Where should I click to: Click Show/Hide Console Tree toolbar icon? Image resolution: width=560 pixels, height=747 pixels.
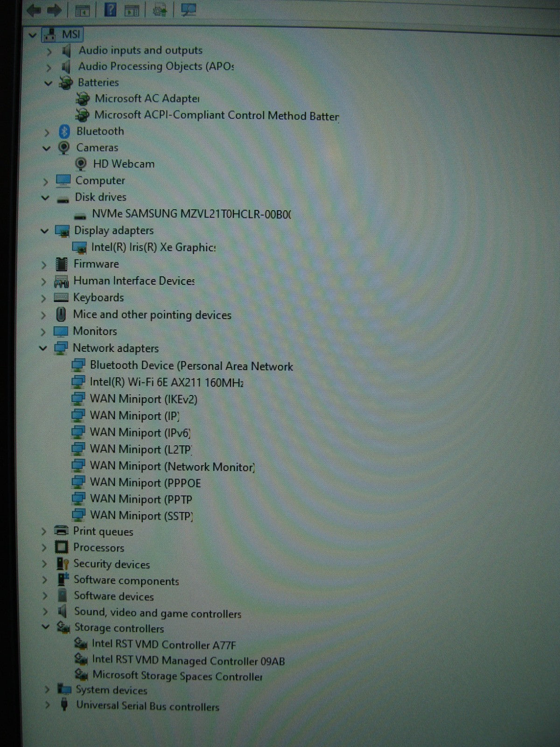(x=83, y=10)
